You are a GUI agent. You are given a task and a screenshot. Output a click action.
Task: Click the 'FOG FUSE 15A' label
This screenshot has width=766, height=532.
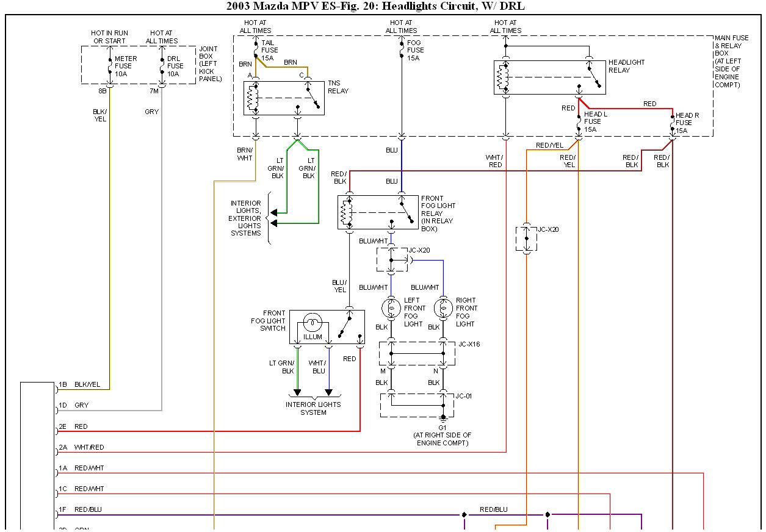click(x=416, y=50)
